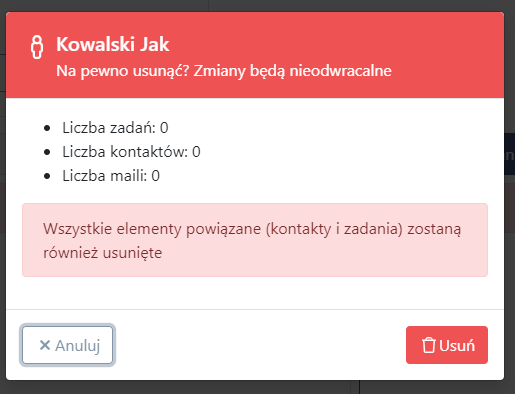Click the bullet before Liczba zadań
Viewport: 515px width, 394px height.
[47, 128]
